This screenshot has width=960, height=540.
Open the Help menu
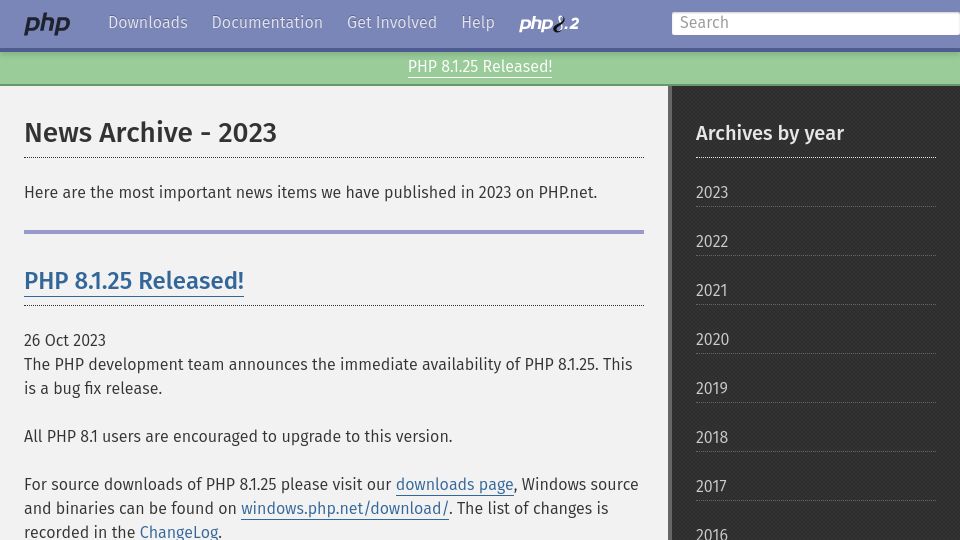[x=478, y=23]
